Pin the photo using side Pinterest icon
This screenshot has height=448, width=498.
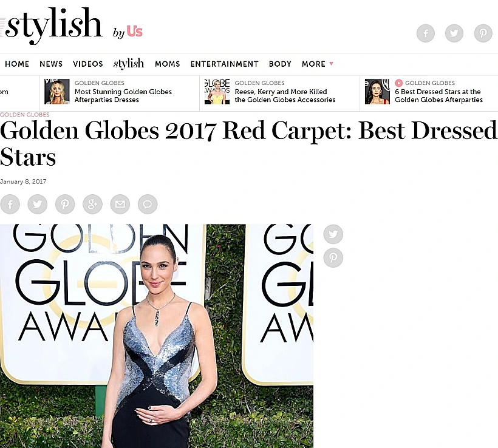333,257
